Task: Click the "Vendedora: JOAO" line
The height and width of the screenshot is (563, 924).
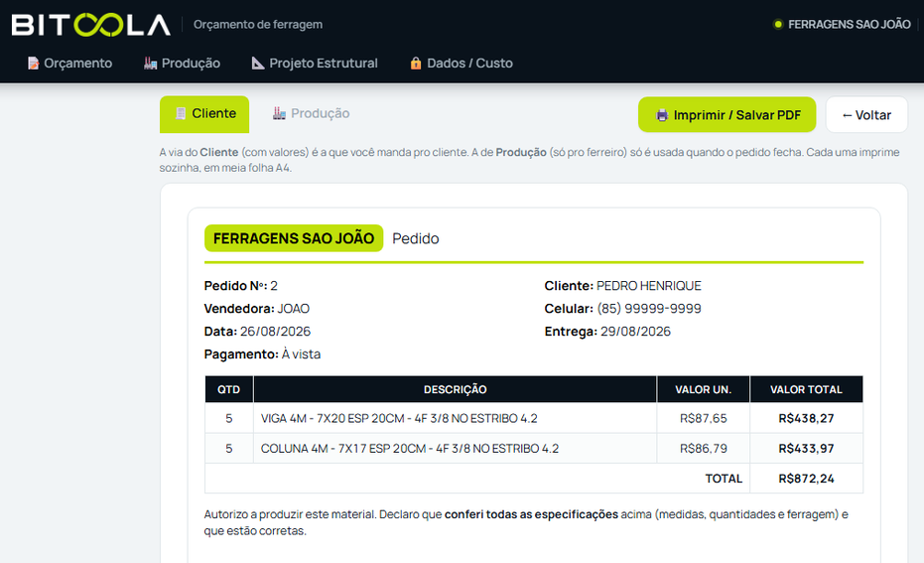Action: point(256,309)
